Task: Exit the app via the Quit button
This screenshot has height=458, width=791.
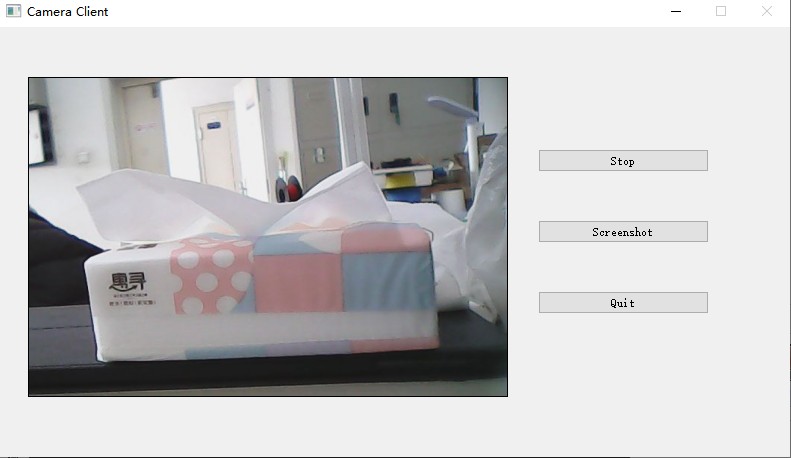Action: coord(623,303)
